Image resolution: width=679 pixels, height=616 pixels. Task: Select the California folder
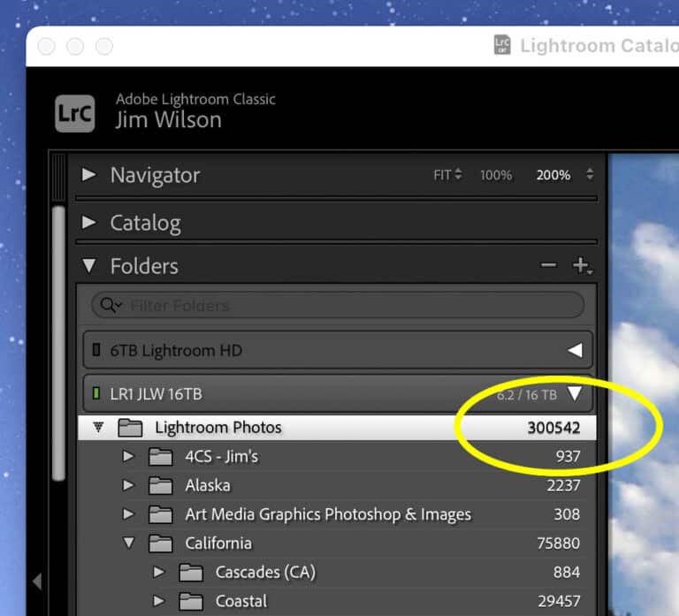pos(337,544)
